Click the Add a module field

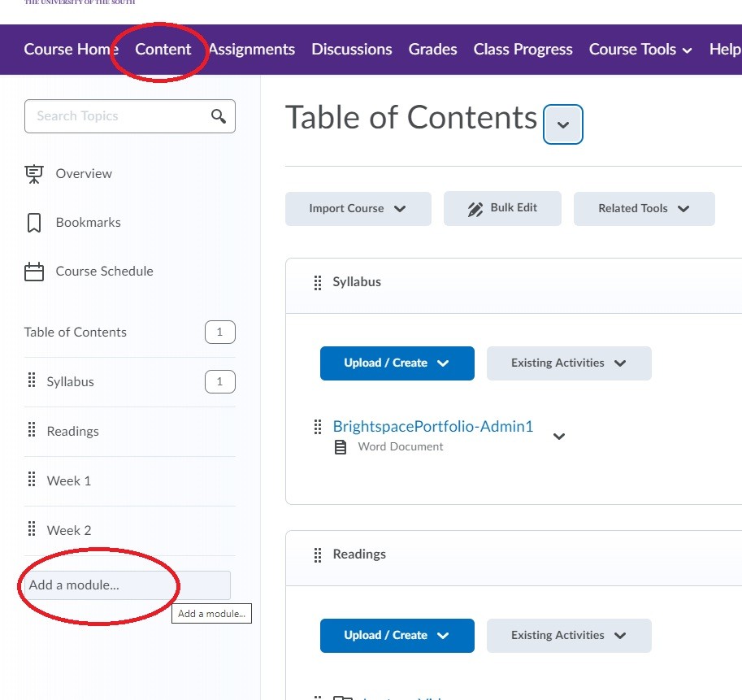pyautogui.click(x=128, y=585)
